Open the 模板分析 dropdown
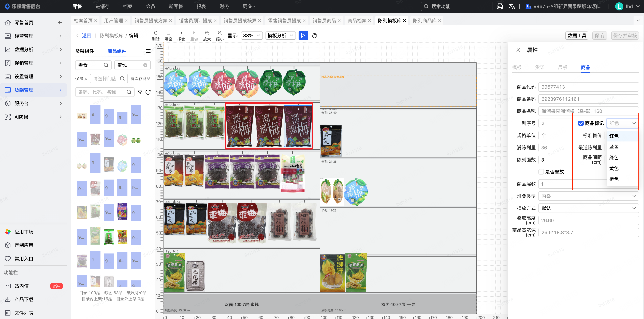The width and height of the screenshot is (644, 319). point(280,36)
